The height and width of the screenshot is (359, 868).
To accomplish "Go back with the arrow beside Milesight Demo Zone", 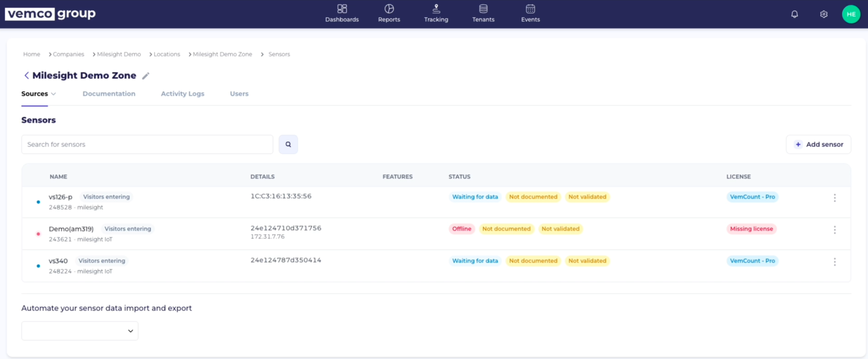I will (x=27, y=75).
